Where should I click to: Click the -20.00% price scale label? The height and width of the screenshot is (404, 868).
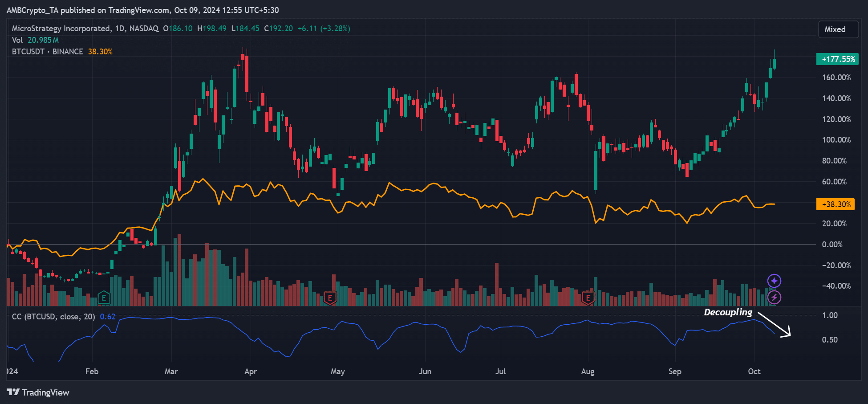pyautogui.click(x=836, y=265)
